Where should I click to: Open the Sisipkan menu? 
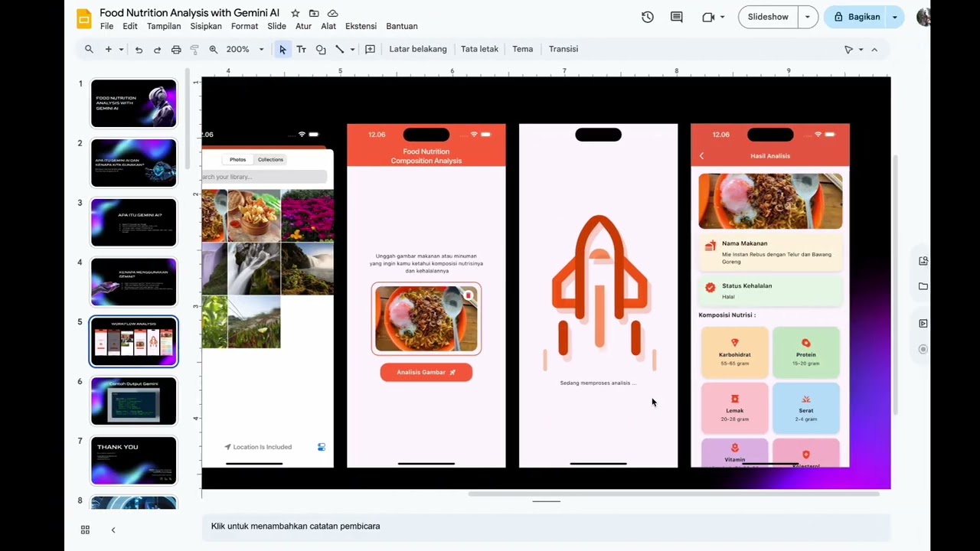[206, 26]
